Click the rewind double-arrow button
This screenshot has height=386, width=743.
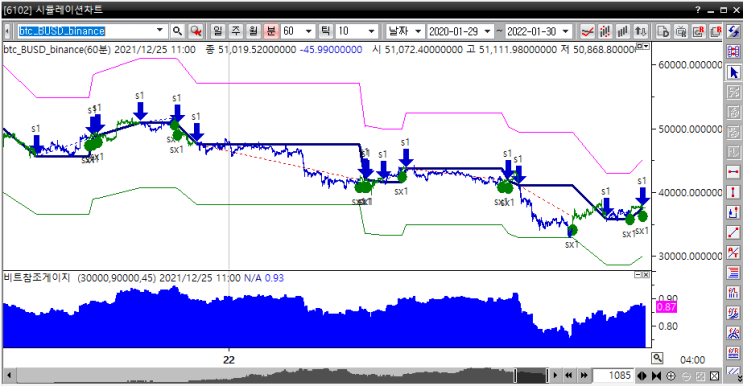tap(569, 376)
